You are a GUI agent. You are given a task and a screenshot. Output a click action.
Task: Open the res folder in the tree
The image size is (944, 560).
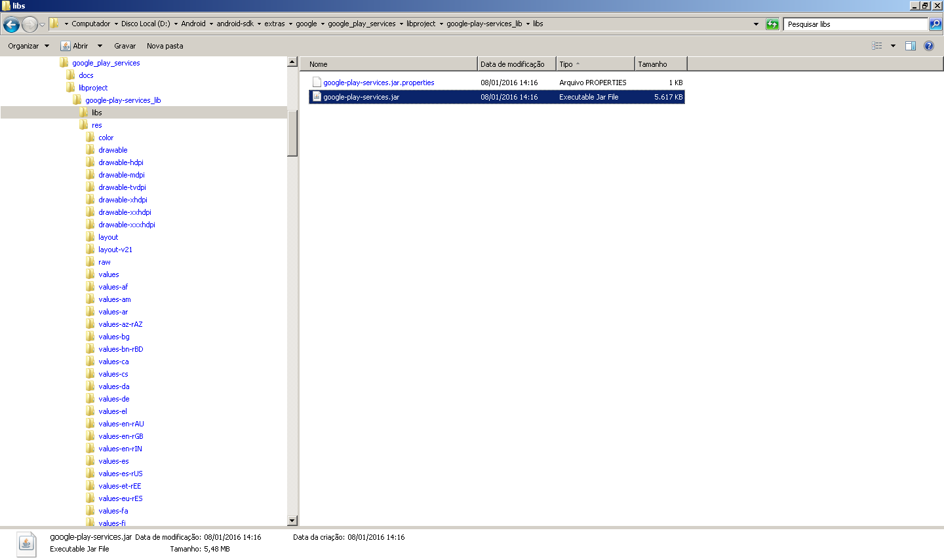[97, 125]
